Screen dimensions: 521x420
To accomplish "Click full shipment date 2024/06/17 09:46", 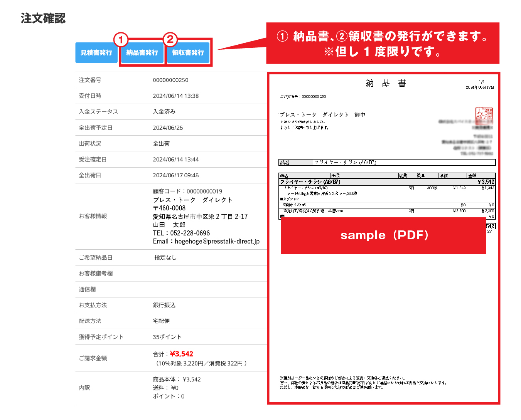I will [176, 175].
